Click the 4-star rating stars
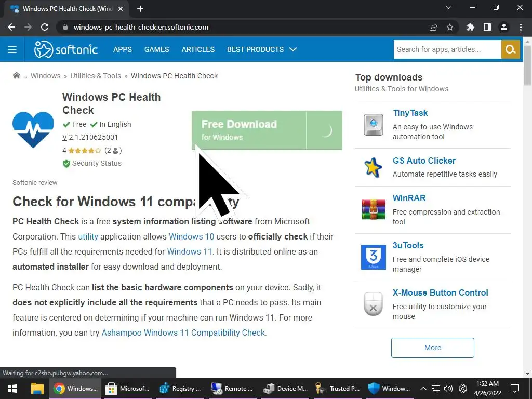Viewport: 532px width, 399px height. (x=85, y=150)
